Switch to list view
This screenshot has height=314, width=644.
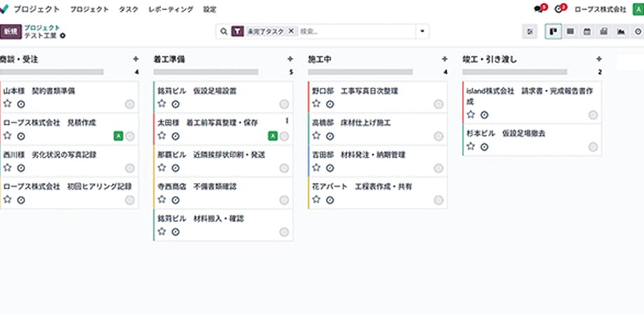(570, 32)
